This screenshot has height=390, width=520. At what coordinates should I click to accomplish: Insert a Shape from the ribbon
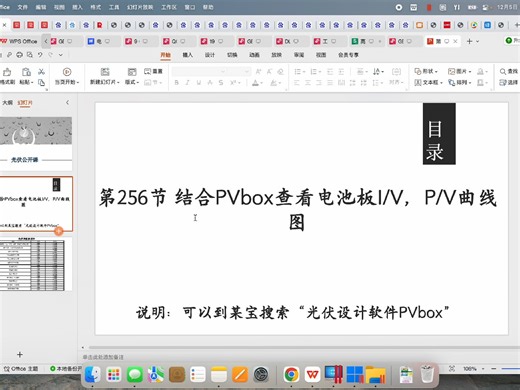click(426, 71)
